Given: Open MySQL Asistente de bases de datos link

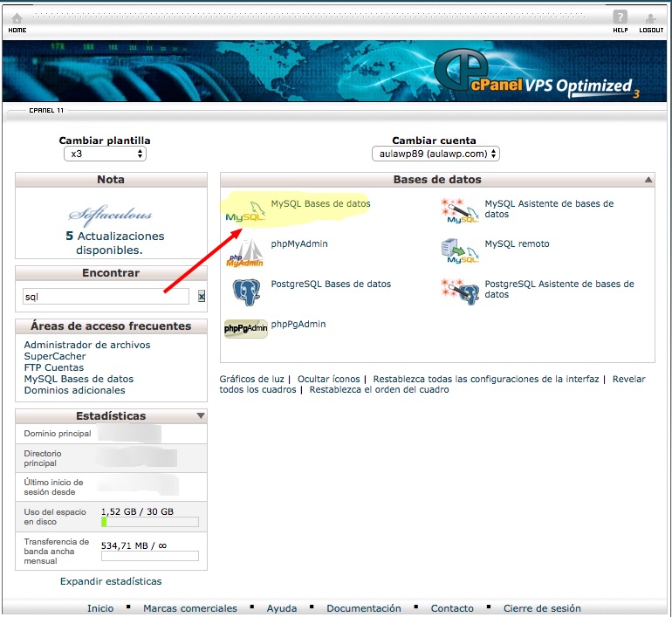Looking at the screenshot, I should pos(549,209).
